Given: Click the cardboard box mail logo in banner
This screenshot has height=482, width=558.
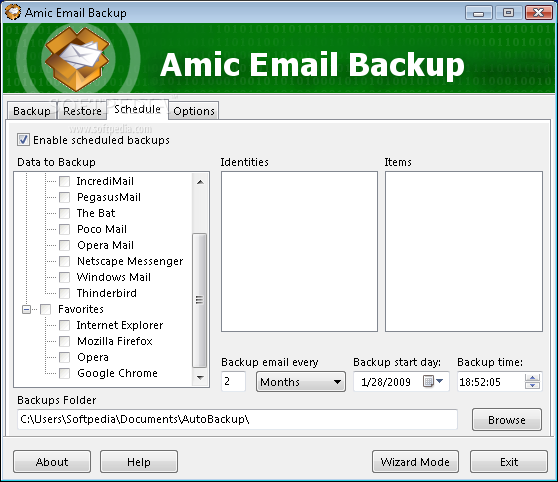Looking at the screenshot, I should (78, 59).
